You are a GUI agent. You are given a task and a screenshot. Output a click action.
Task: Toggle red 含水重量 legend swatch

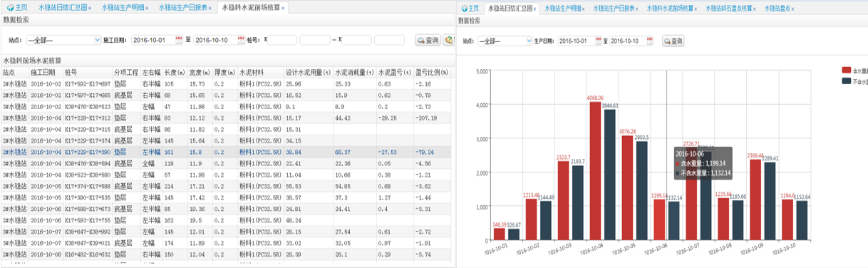pyautogui.click(x=847, y=71)
